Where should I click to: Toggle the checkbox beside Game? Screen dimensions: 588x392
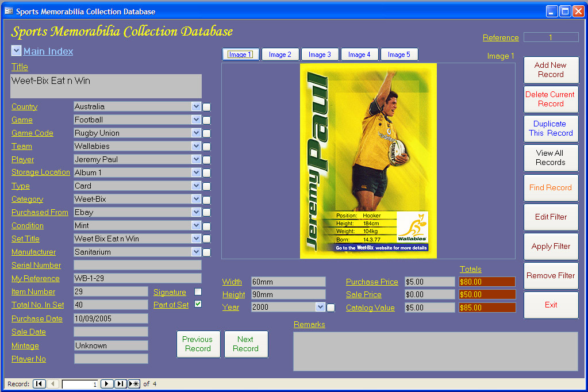point(206,120)
